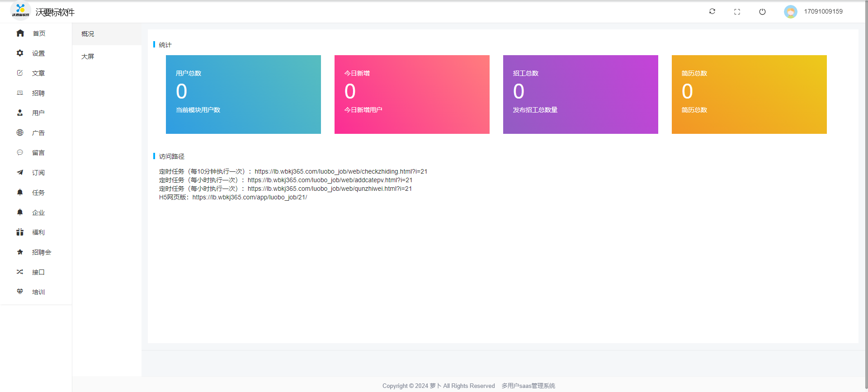Open the 留言 menu item
This screenshot has width=868, height=392.
(38, 153)
